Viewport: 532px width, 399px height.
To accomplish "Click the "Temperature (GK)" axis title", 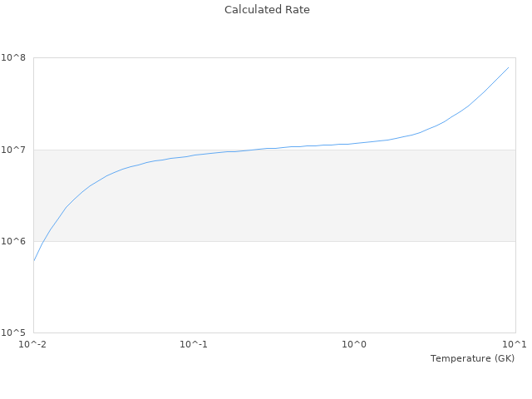I will pos(472,358).
